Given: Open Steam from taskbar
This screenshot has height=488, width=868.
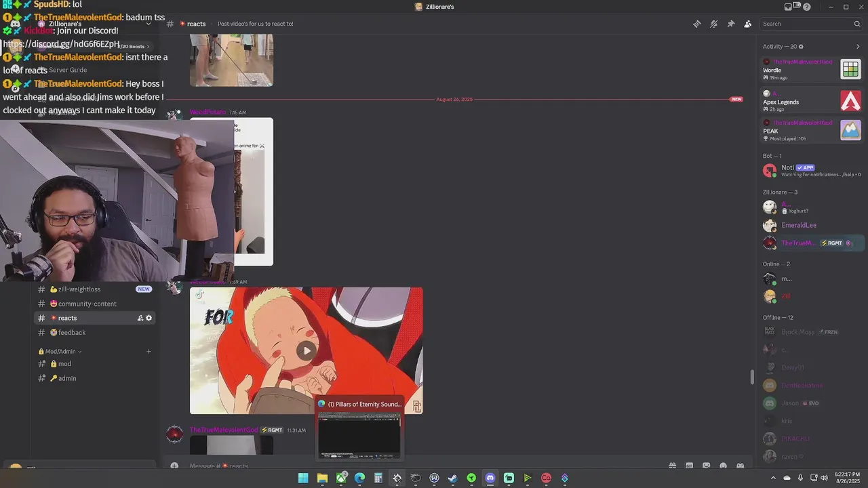Looking at the screenshot, I should point(452,478).
